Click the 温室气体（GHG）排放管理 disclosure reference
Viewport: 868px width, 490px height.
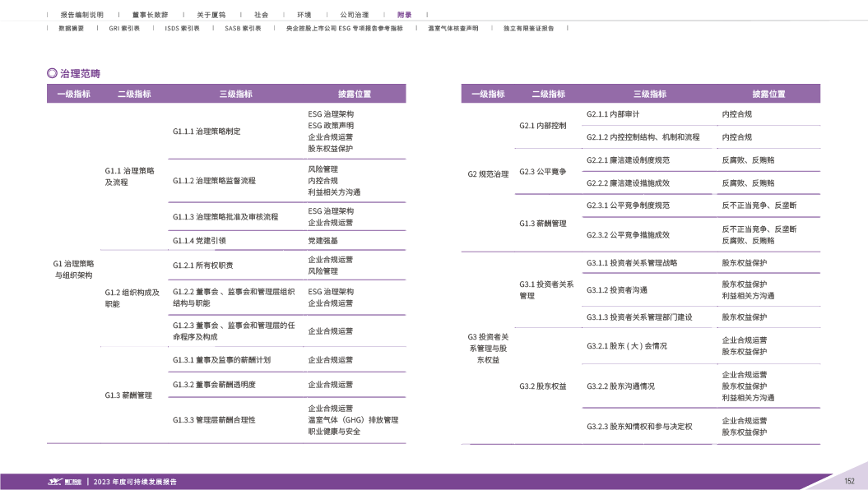(353, 420)
